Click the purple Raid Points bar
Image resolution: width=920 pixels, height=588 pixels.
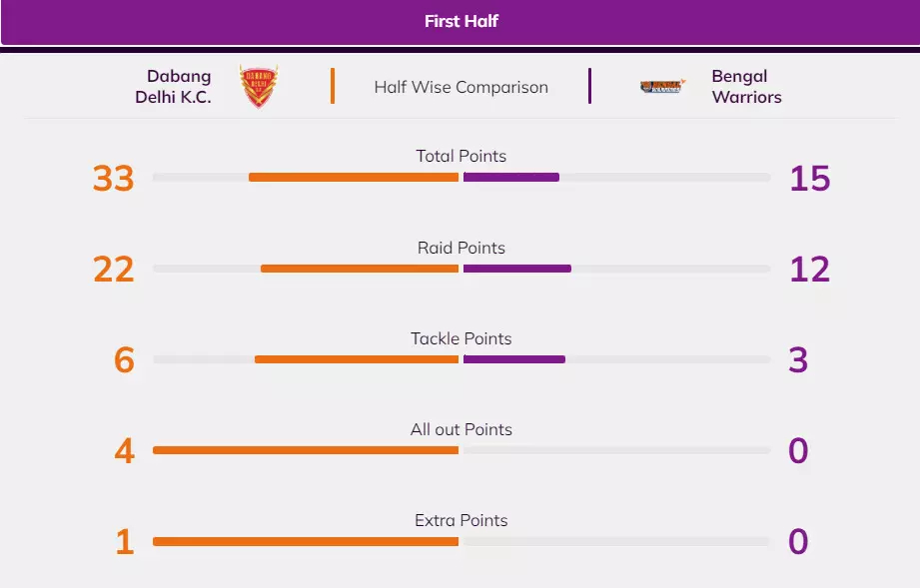(x=516, y=269)
